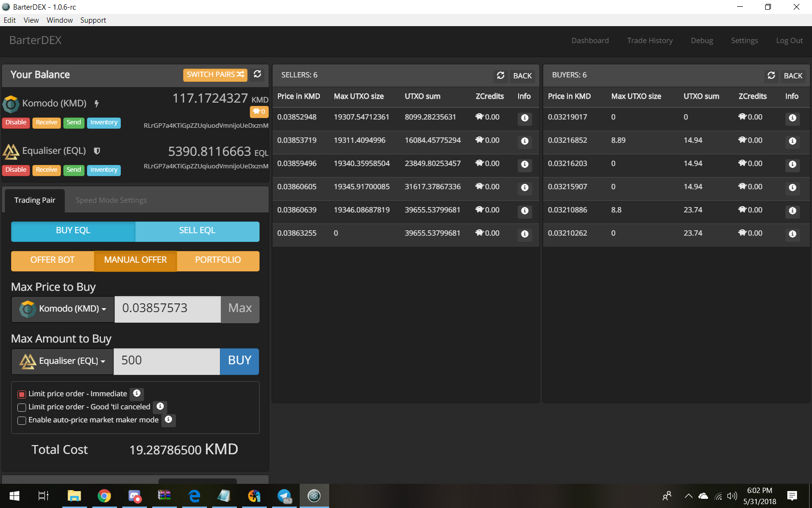
Task: Open info for seller price 0.03859496
Action: coord(525,164)
